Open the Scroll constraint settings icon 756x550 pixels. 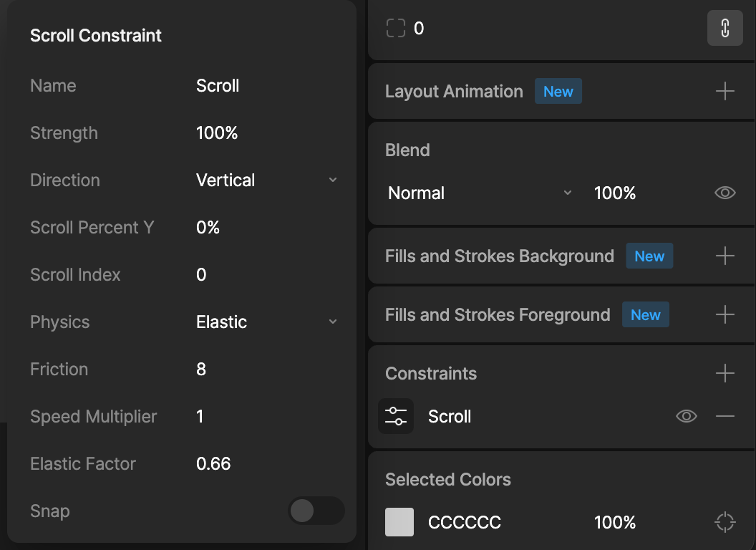pos(396,416)
